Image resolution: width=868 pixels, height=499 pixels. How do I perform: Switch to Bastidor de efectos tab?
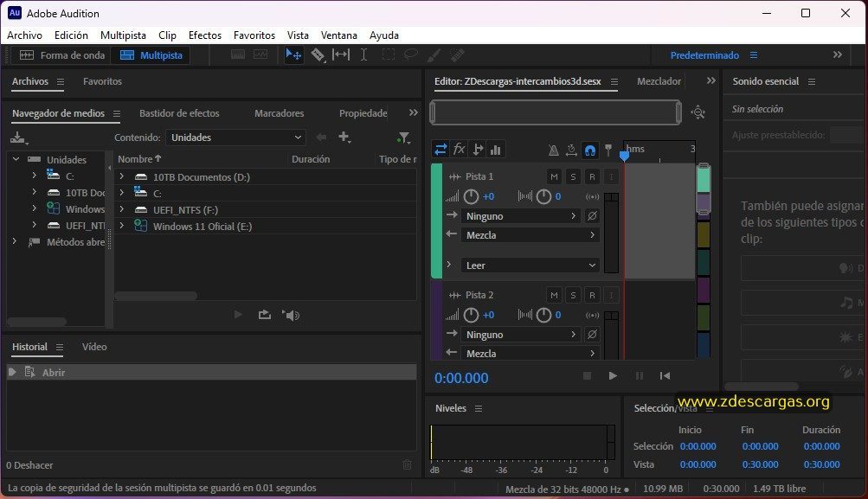click(x=179, y=112)
